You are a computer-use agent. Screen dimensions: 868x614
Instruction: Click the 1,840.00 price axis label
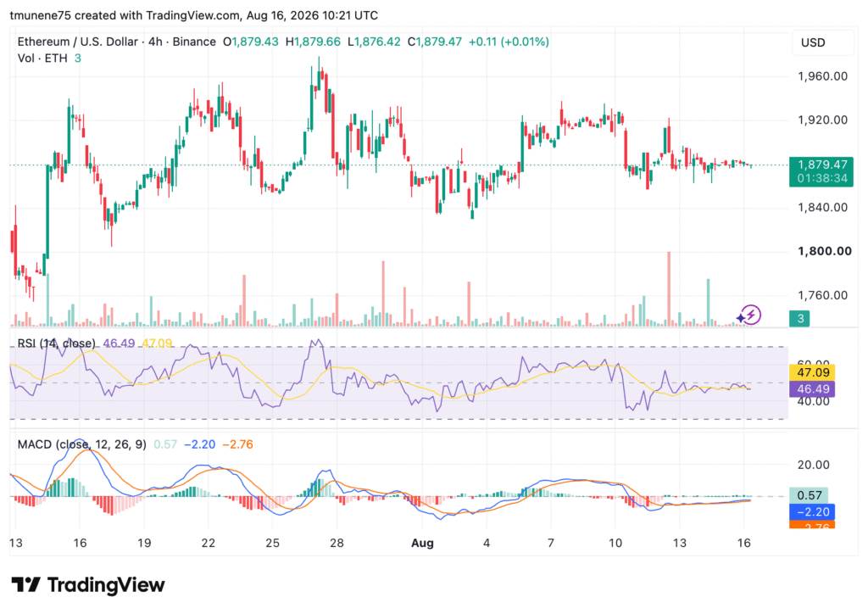point(822,208)
